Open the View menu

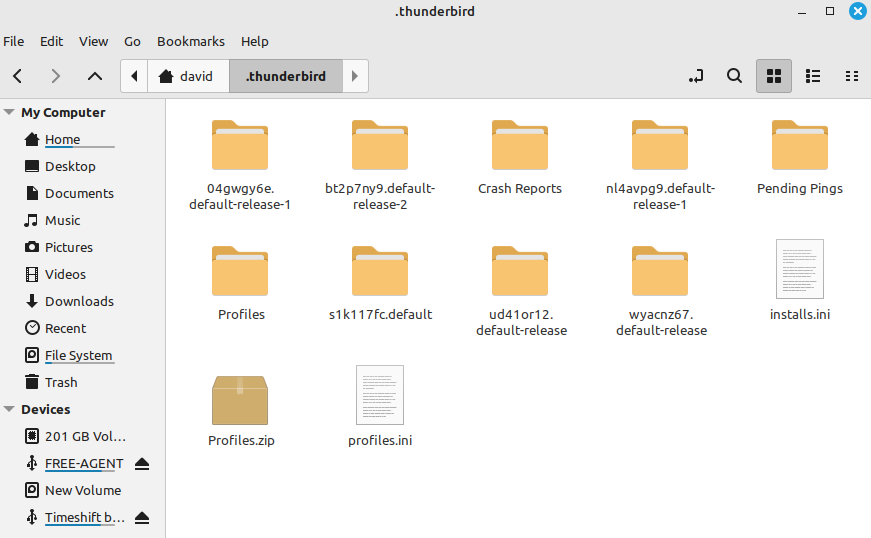pyautogui.click(x=93, y=42)
